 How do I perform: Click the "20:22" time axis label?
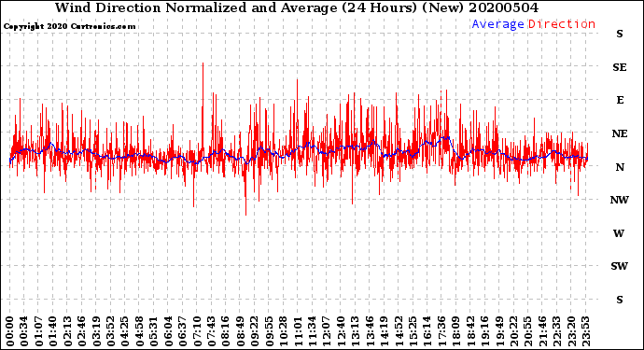[514, 331]
